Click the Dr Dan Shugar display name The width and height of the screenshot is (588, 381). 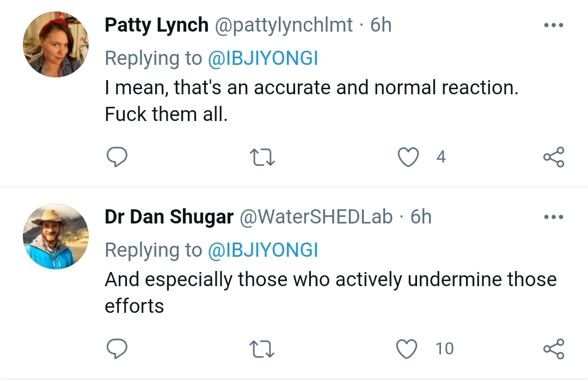pos(169,217)
